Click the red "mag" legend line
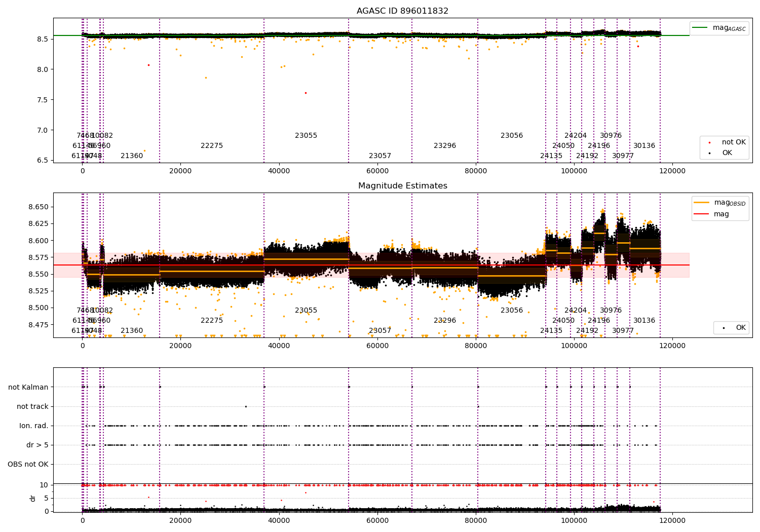The image size is (760, 532). [x=702, y=214]
